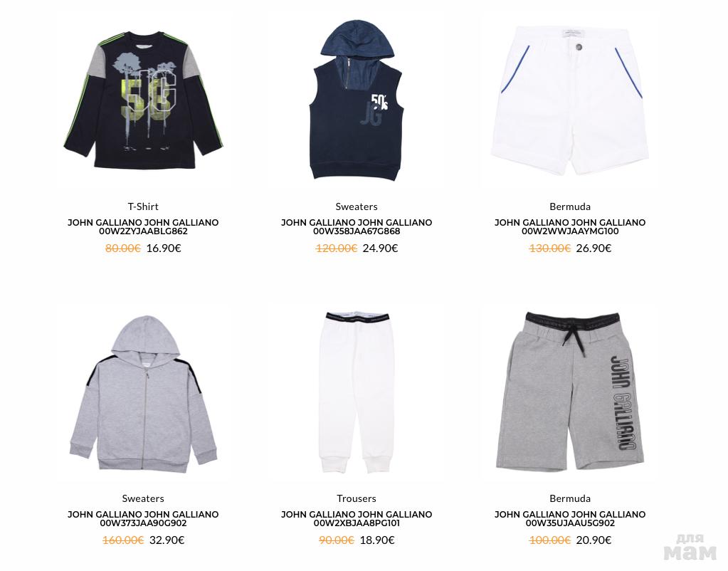The image size is (728, 571).
Task: Open the white trousers product image
Action: tap(357, 392)
